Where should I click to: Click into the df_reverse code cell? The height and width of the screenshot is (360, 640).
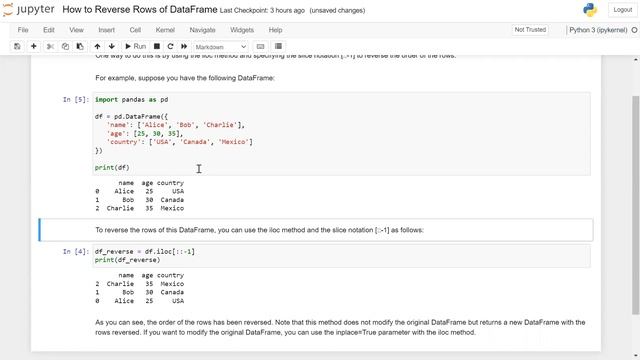click(x=341, y=256)
